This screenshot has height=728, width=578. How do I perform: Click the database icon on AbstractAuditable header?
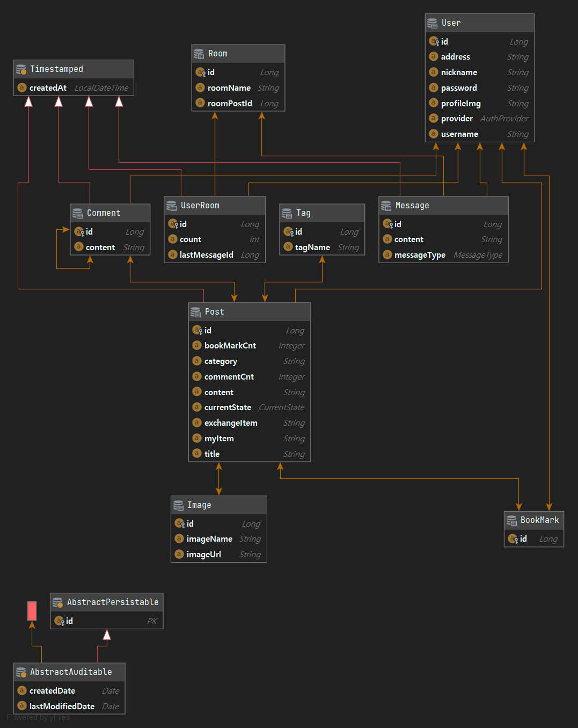pyautogui.click(x=21, y=672)
